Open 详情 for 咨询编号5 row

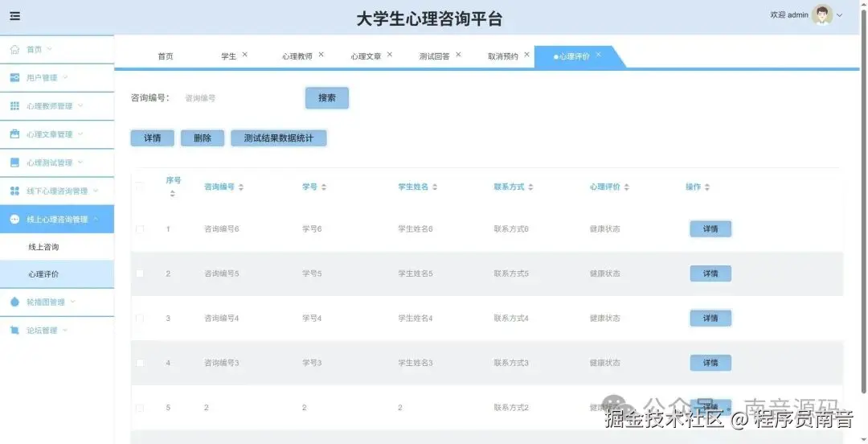click(710, 273)
